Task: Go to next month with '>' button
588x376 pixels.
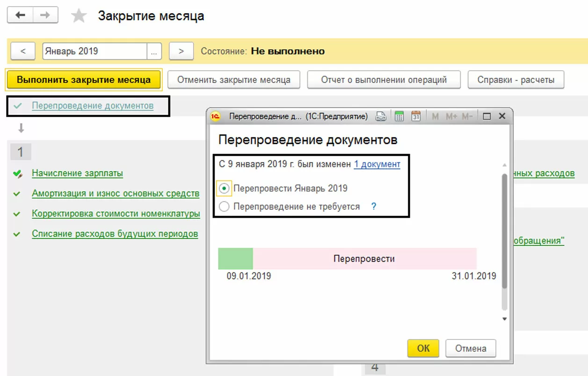Action: click(181, 52)
